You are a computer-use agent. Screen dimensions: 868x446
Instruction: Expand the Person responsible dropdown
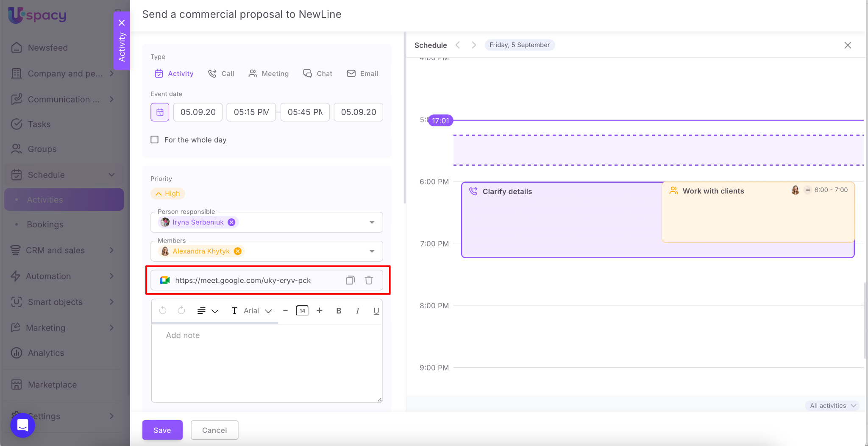[372, 222]
